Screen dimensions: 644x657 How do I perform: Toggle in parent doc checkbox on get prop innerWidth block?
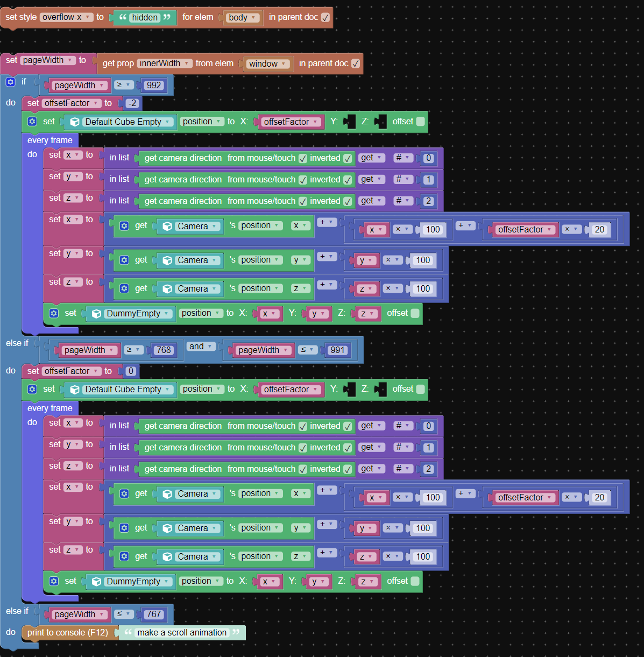click(x=356, y=63)
